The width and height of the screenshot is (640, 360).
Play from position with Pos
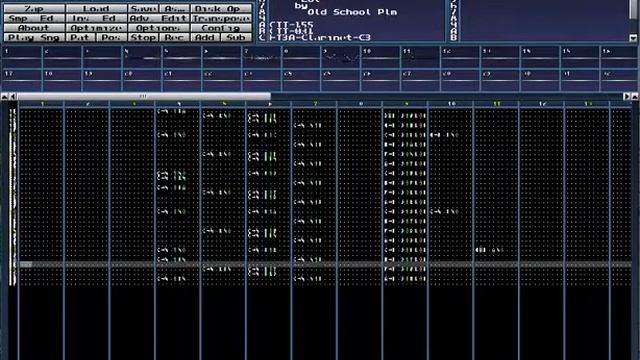(x=112, y=38)
